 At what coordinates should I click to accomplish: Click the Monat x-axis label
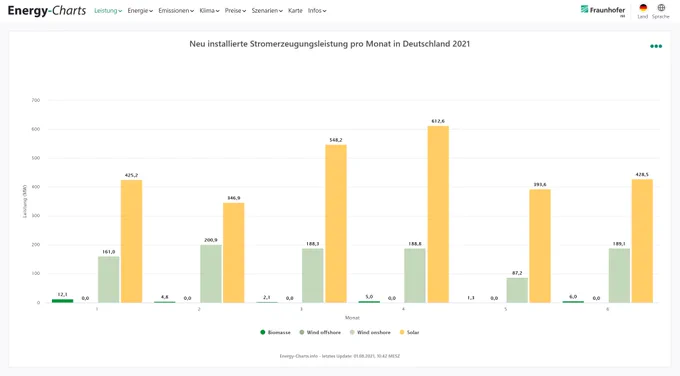[x=352, y=318]
